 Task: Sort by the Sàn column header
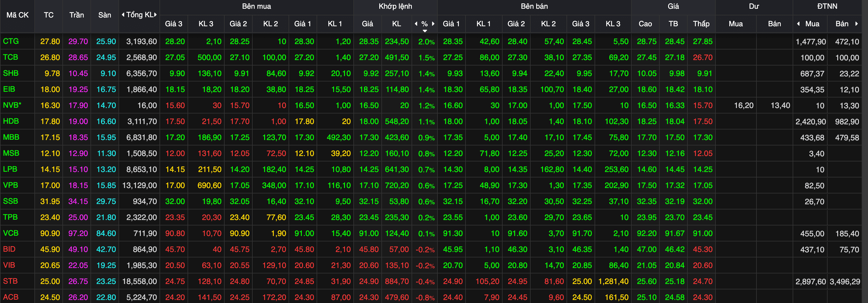[104, 15]
